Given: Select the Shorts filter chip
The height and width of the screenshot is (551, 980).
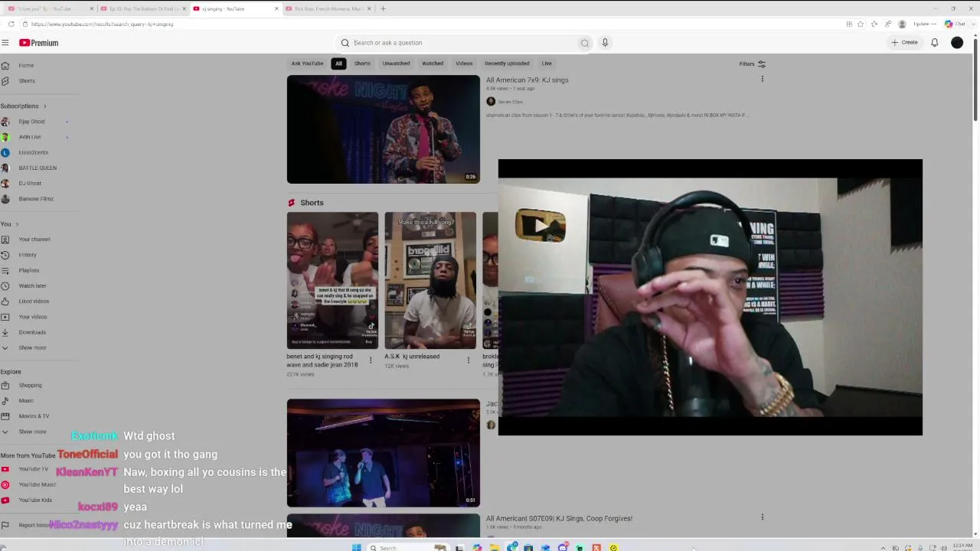Looking at the screenshot, I should click(362, 64).
